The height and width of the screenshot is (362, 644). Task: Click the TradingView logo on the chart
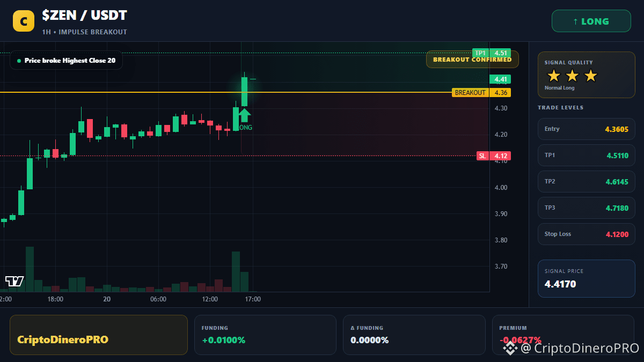[x=14, y=281]
